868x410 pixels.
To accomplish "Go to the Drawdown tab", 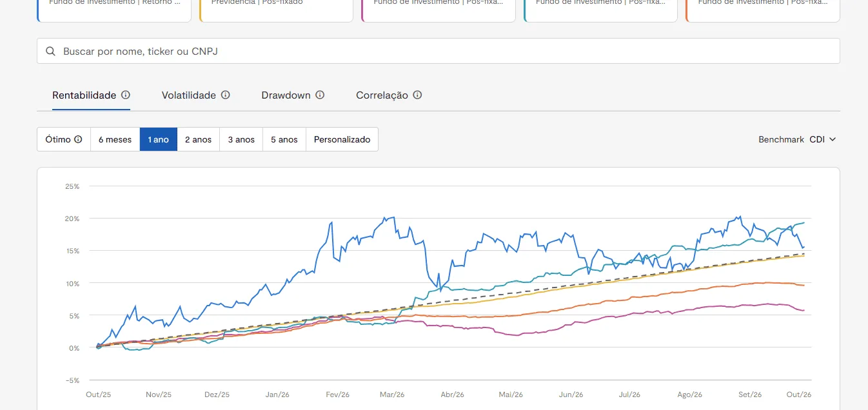I will (286, 95).
